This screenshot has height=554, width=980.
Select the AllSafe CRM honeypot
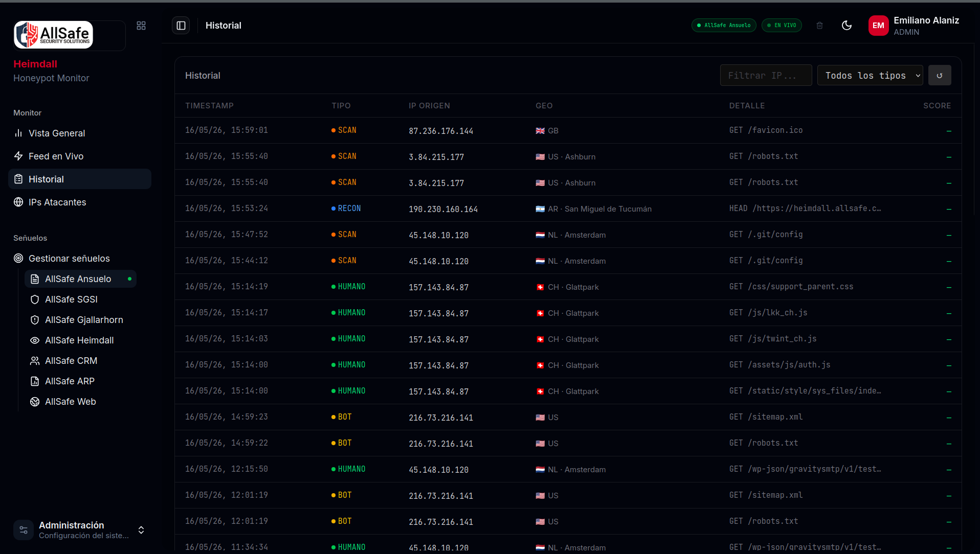coord(81,361)
